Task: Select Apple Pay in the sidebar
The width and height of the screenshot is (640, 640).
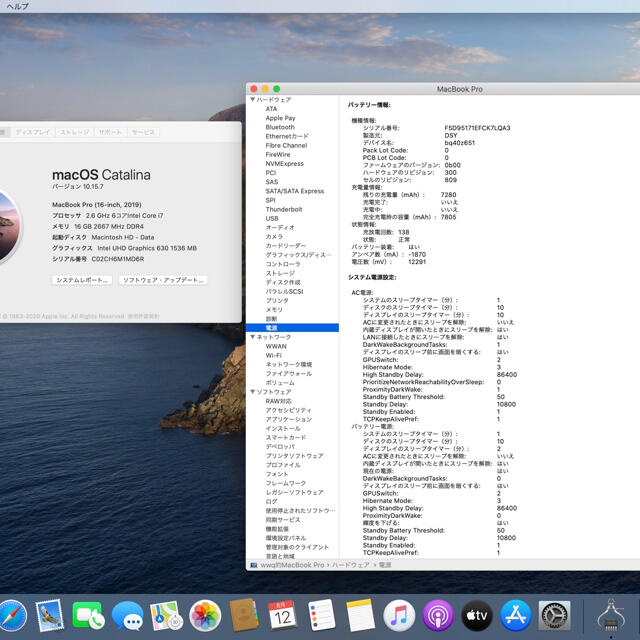Action: point(280,118)
